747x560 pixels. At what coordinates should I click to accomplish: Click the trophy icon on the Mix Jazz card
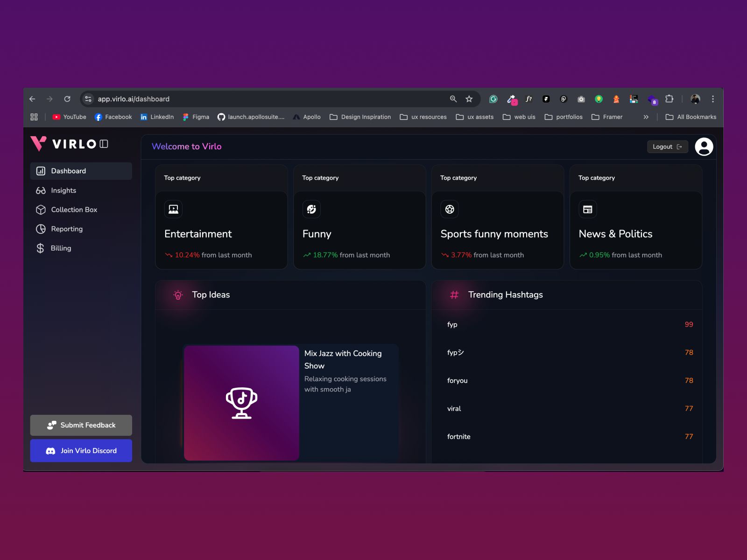pyautogui.click(x=241, y=401)
